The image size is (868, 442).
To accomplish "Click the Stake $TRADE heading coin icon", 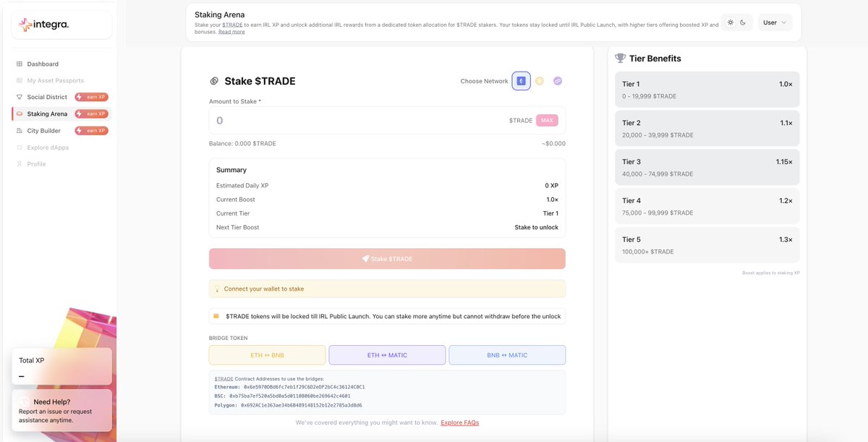I will (x=214, y=81).
